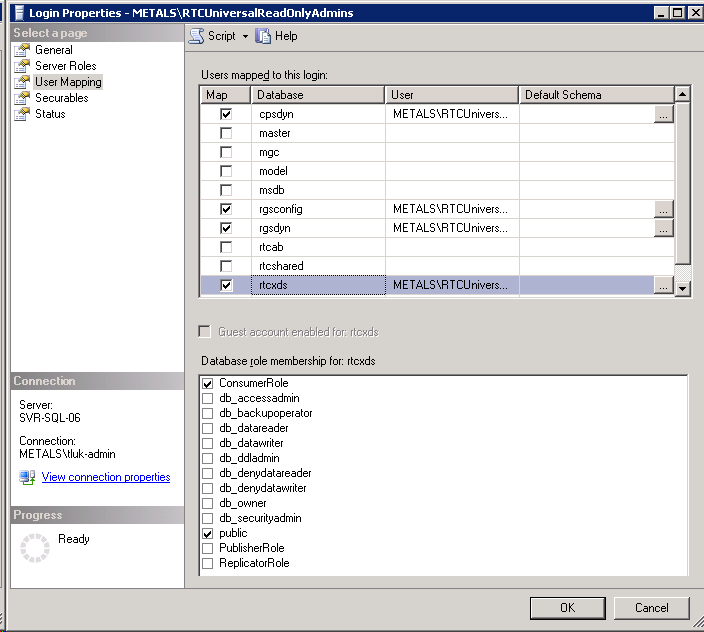The height and width of the screenshot is (632, 704).
Task: Sort by the Database column header
Action: coord(318,95)
